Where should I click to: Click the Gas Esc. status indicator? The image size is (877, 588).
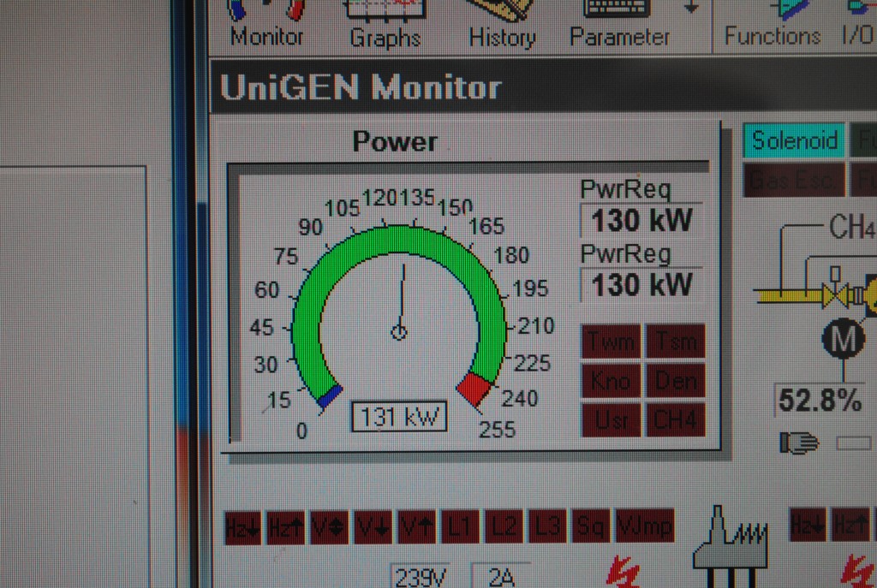794,180
